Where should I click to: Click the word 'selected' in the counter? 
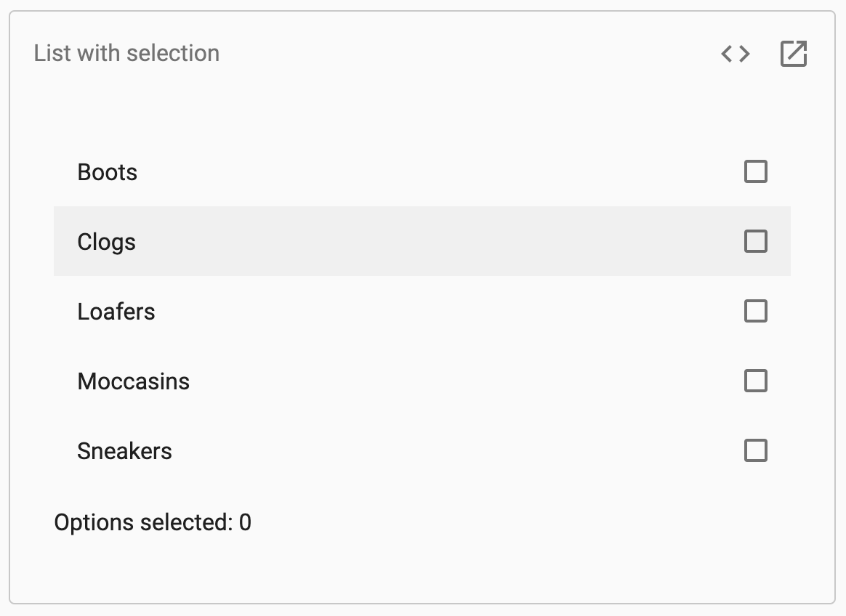186,522
